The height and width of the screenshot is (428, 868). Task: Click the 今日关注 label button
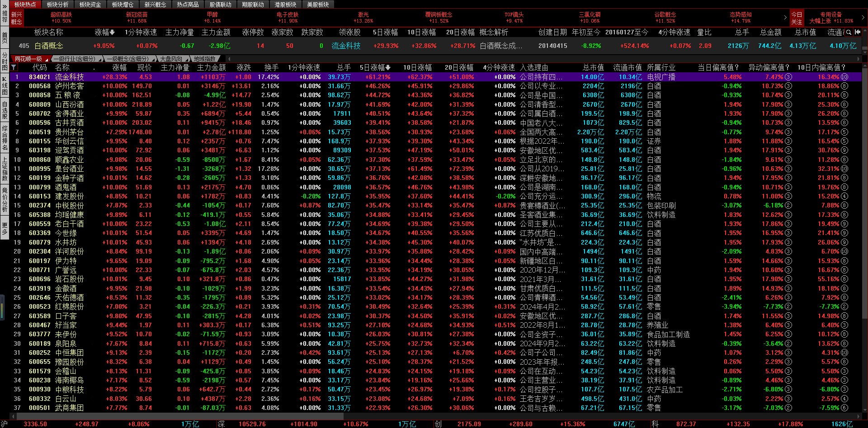[797, 18]
